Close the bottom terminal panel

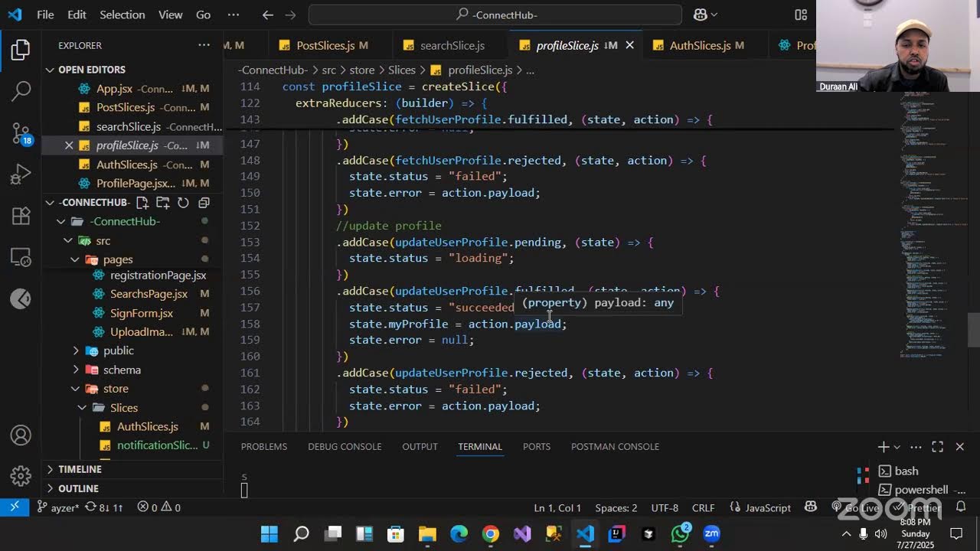[x=959, y=447]
